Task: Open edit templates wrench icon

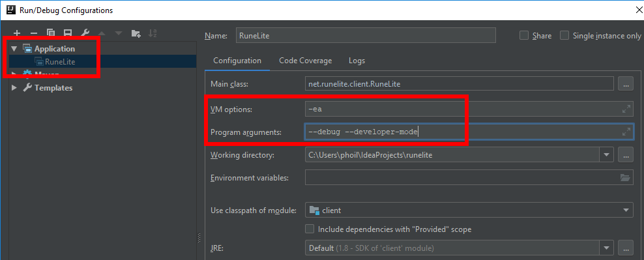Action: click(85, 33)
